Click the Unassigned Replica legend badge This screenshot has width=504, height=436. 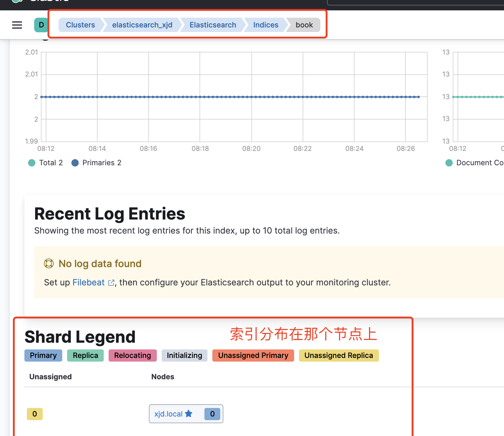tap(339, 356)
